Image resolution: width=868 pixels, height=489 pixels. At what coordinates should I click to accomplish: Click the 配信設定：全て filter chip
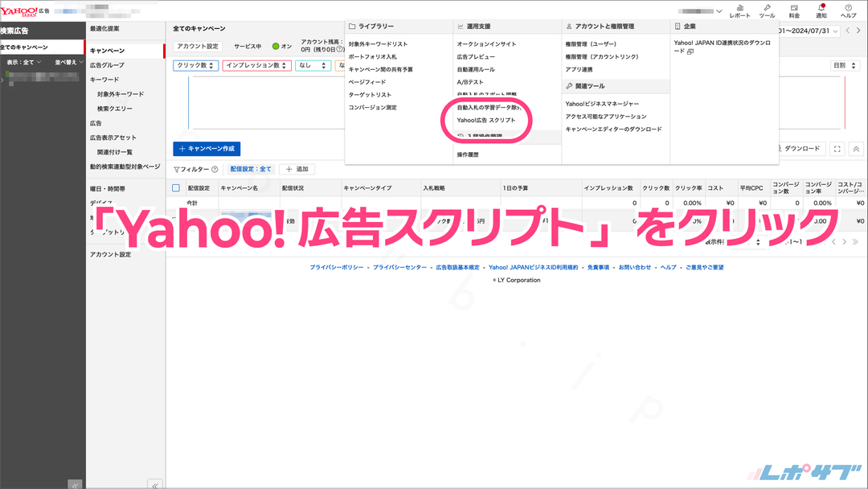pos(251,170)
